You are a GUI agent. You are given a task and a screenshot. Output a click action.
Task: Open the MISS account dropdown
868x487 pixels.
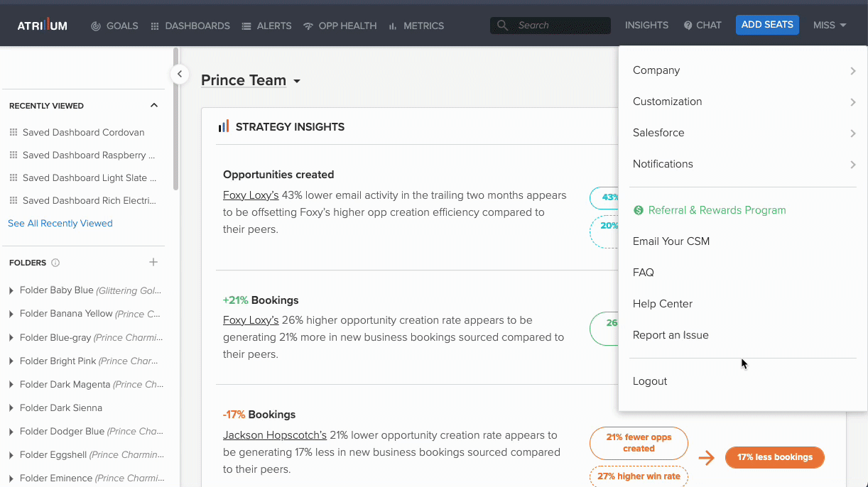pyautogui.click(x=829, y=25)
